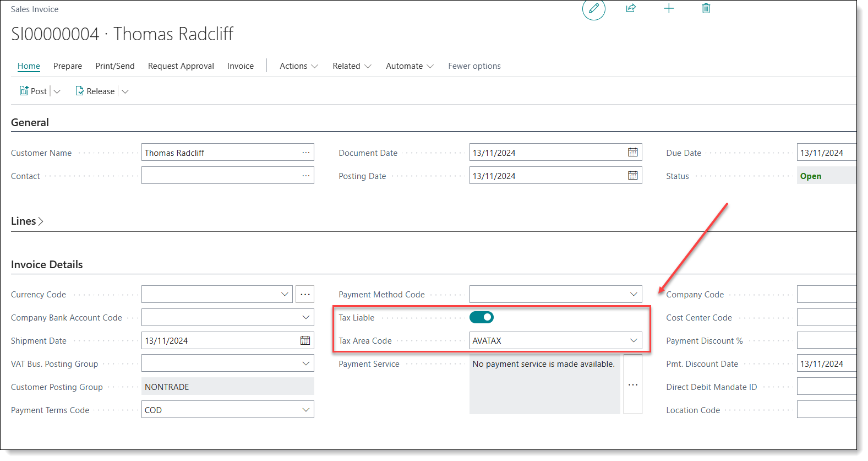The image size is (868, 461).
Task: Click the share icon in header
Action: (631, 8)
